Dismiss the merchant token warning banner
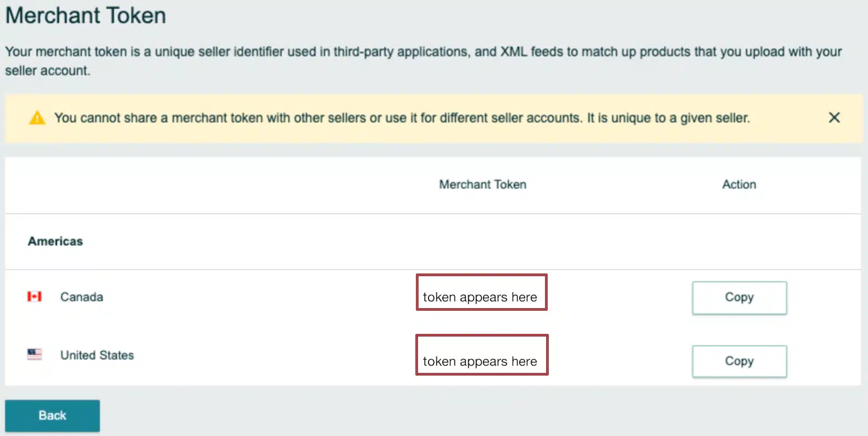This screenshot has height=436, width=868. [x=834, y=118]
